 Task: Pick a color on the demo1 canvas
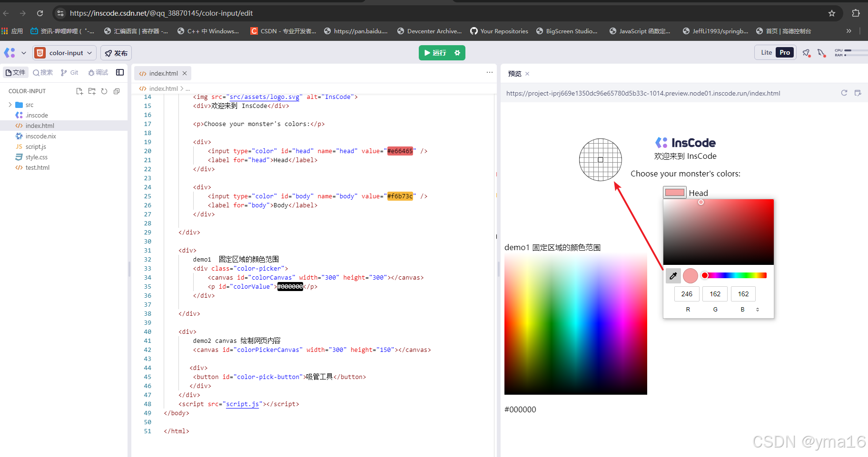[576, 324]
